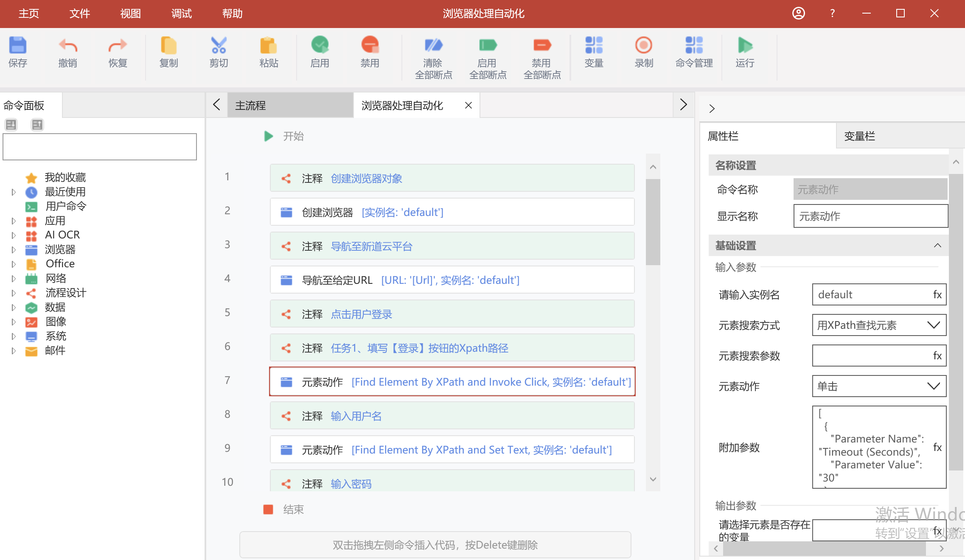Click Clear all breakpoints (清除全部断点) icon

(433, 46)
